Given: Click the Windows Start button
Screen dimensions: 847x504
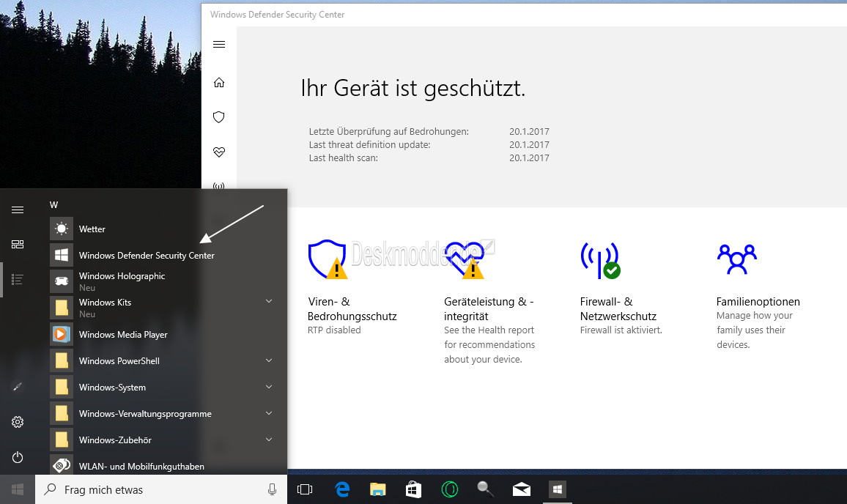Looking at the screenshot, I should 18,489.
